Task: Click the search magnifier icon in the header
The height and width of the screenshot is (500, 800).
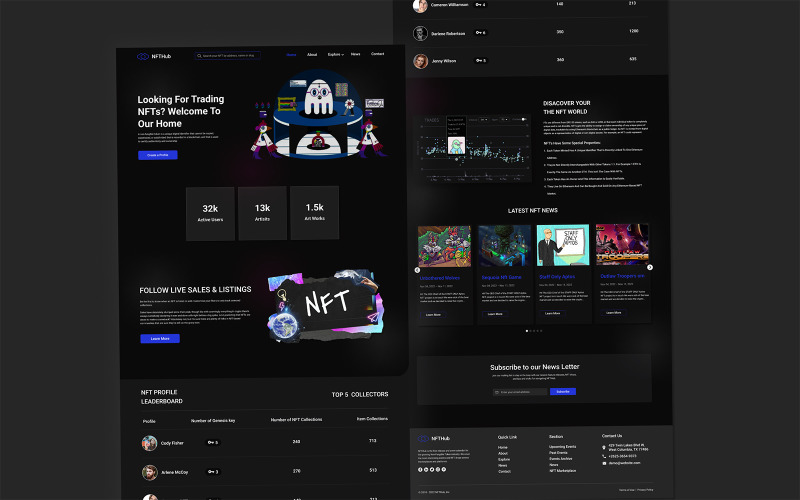Action: 200,56
